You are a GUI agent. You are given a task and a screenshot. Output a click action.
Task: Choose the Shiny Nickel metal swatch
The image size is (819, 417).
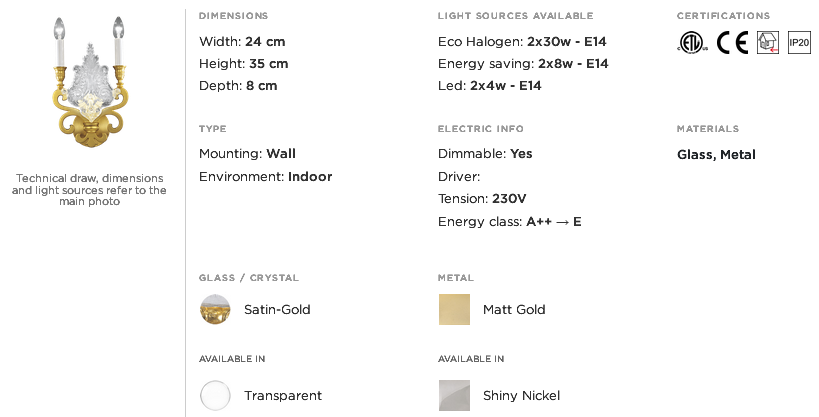(x=454, y=396)
